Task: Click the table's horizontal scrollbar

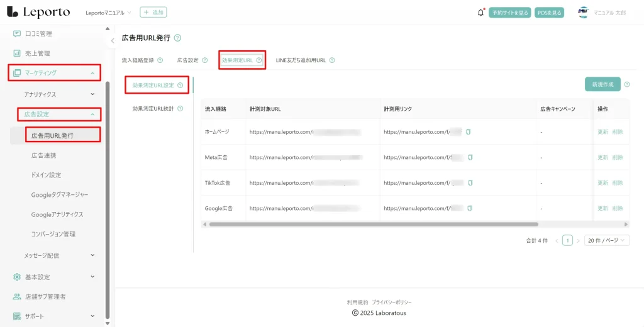Action: click(x=374, y=224)
